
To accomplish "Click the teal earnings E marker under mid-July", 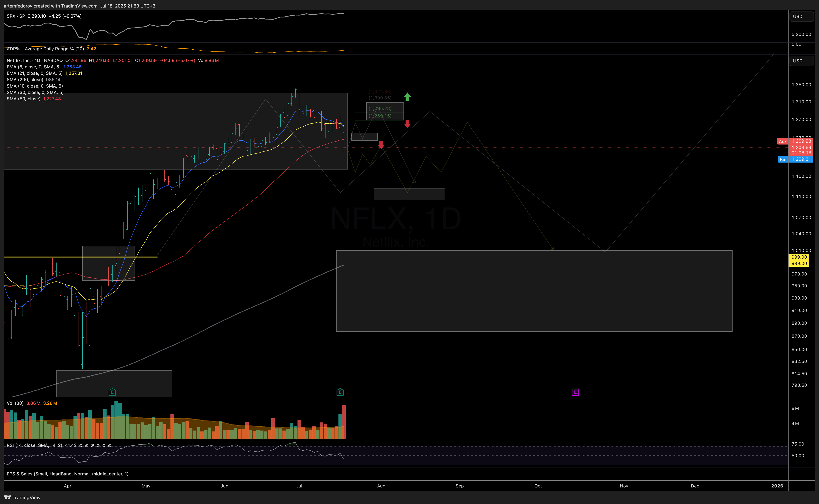I will tap(340, 392).
